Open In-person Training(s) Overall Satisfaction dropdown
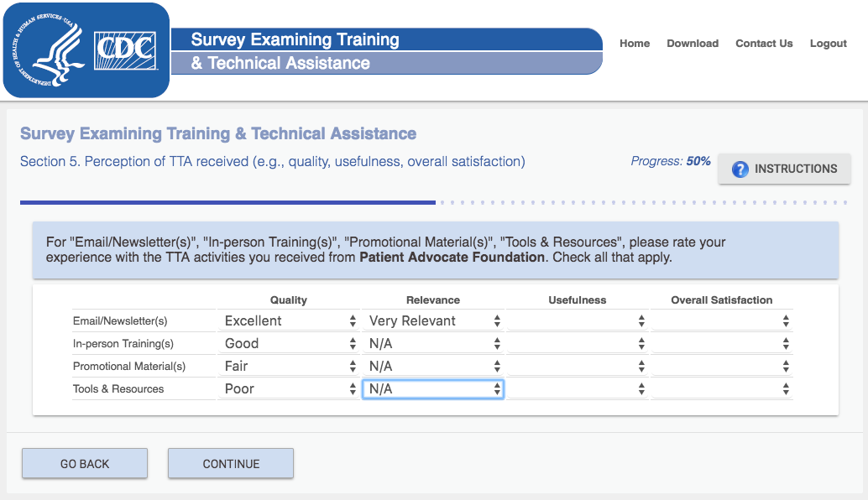Screen dimensions: 868x500 722,343
